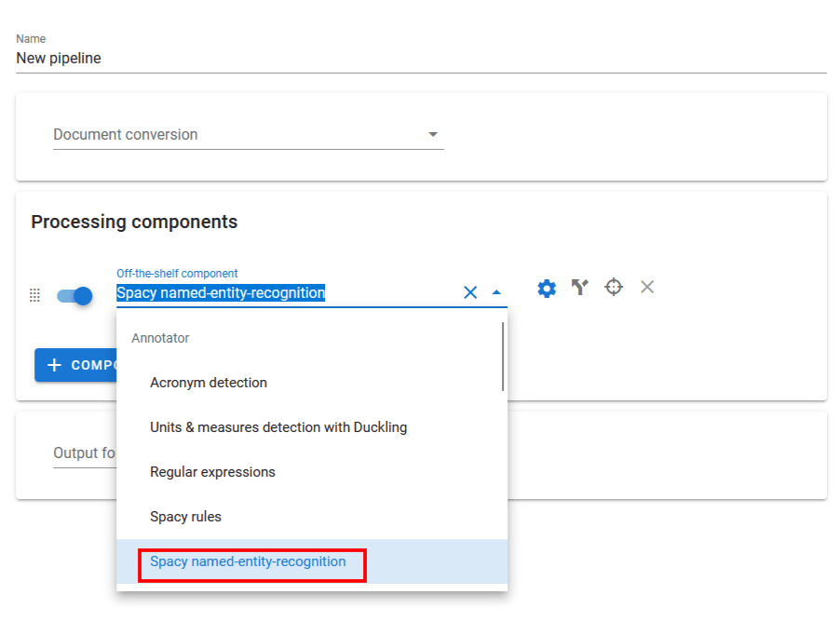Clear the selected component with the blue X
The width and height of the screenshot is (840, 621).
pyautogui.click(x=470, y=292)
